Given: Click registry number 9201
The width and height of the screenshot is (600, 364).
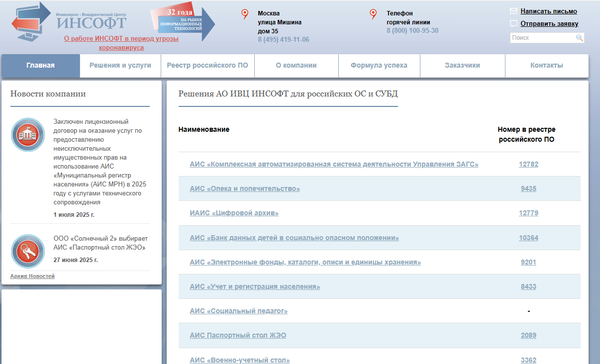Looking at the screenshot, I should coord(528,262).
